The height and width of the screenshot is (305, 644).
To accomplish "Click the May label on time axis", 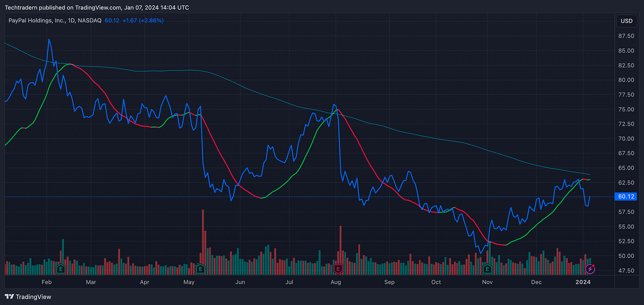I will tap(189, 282).
